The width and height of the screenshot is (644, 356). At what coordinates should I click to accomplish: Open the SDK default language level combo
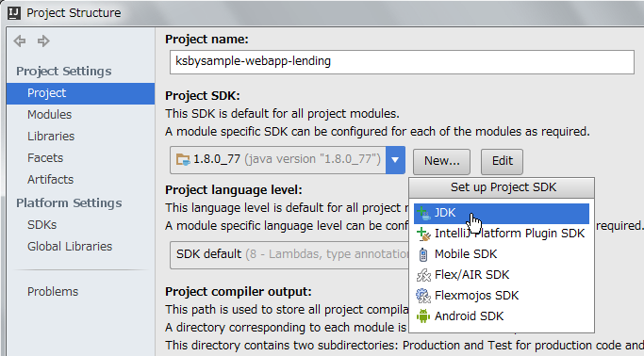289,255
